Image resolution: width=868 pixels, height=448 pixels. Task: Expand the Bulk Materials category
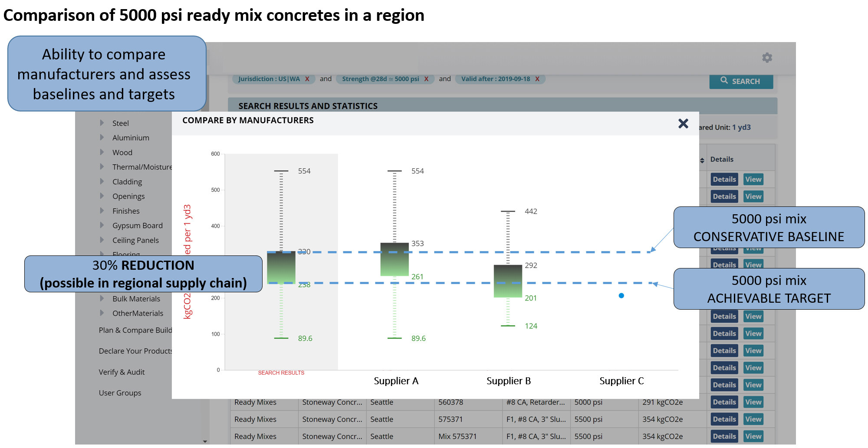click(102, 298)
